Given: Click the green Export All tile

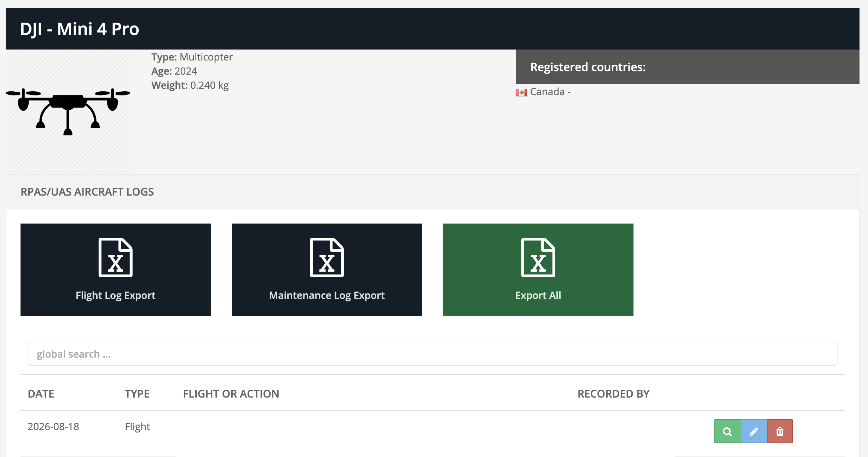Looking at the screenshot, I should 538,270.
